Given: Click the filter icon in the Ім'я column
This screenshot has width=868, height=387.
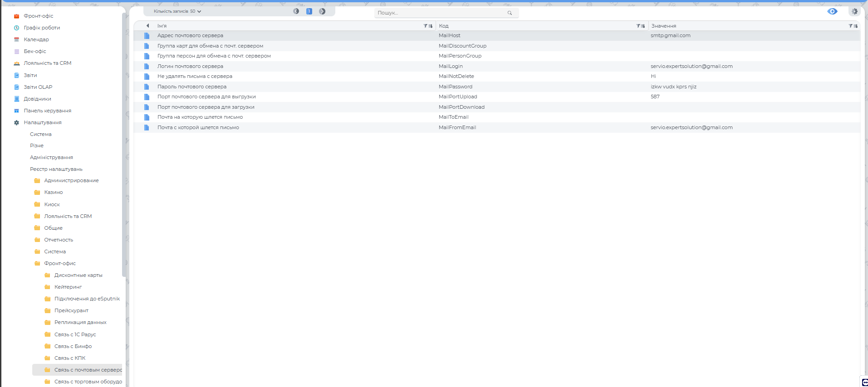Looking at the screenshot, I should pyautogui.click(x=426, y=26).
